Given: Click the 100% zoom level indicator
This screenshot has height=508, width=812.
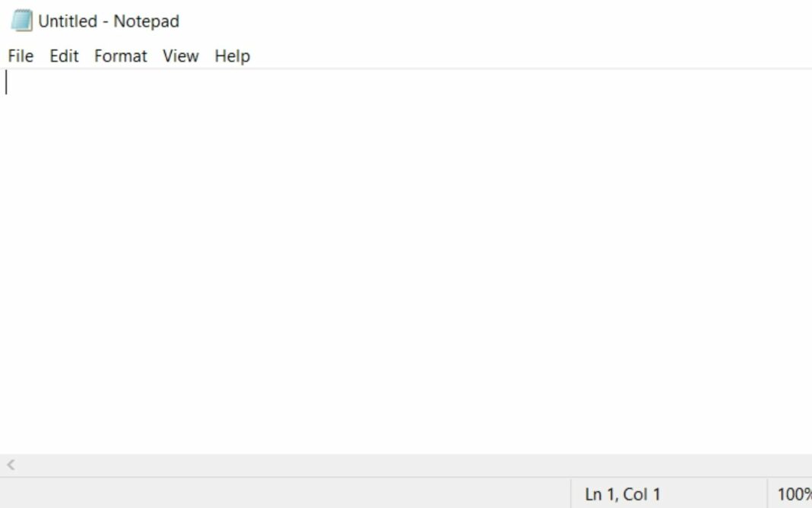Looking at the screenshot, I should (x=794, y=494).
